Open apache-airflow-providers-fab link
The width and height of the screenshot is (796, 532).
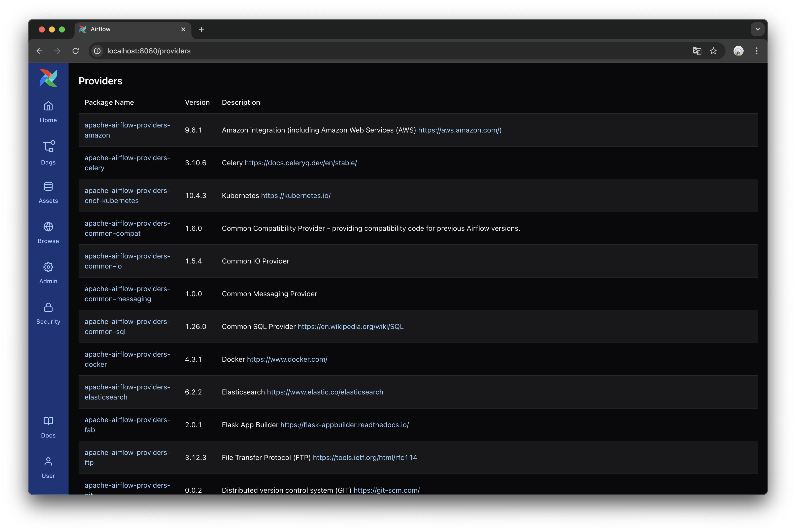[x=127, y=425]
